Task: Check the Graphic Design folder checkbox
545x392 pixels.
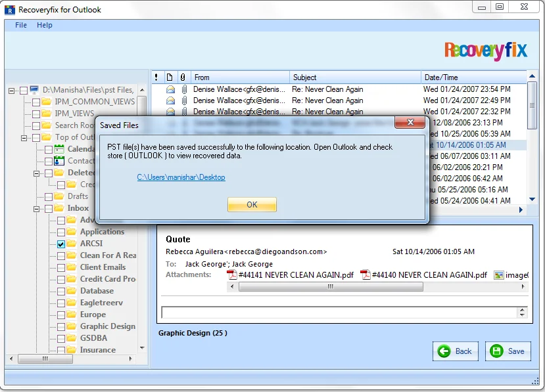Action: (x=61, y=327)
